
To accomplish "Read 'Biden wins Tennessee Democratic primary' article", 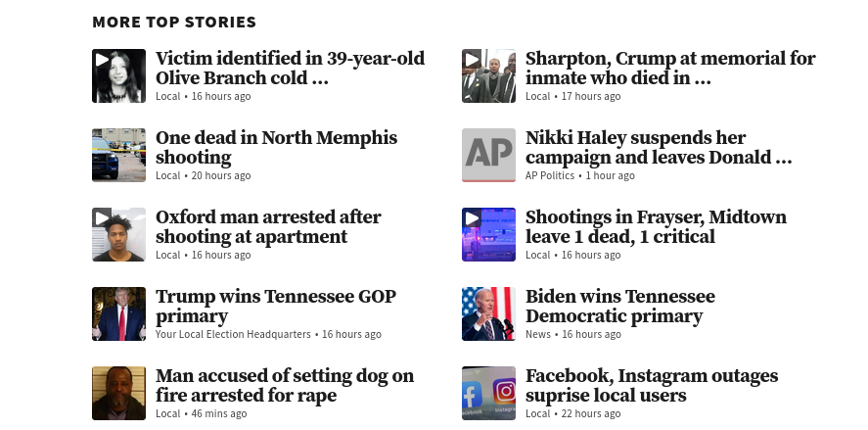I will [620, 306].
